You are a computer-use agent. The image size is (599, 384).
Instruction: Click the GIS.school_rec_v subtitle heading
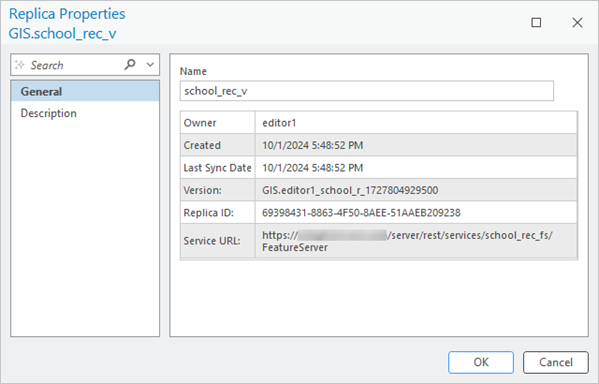tap(63, 34)
